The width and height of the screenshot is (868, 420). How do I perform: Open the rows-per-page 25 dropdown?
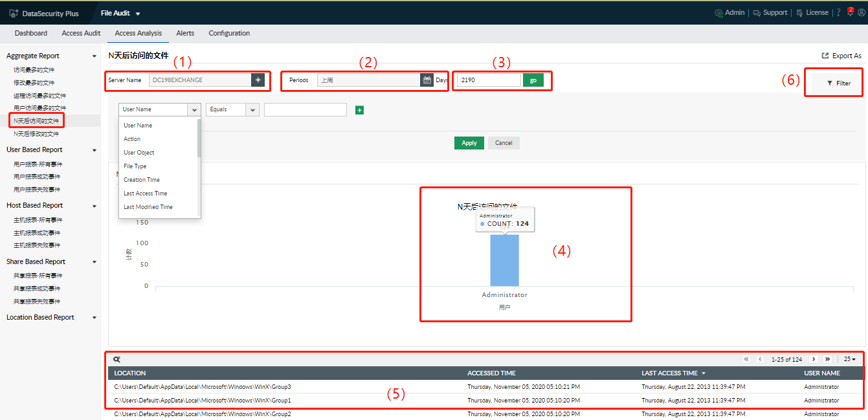(x=849, y=359)
